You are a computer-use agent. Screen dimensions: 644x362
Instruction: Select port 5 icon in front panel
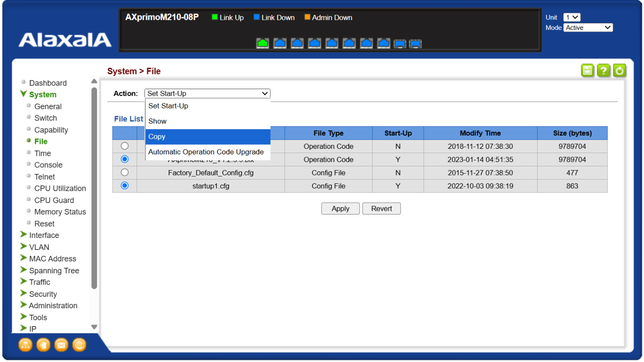pyautogui.click(x=332, y=43)
